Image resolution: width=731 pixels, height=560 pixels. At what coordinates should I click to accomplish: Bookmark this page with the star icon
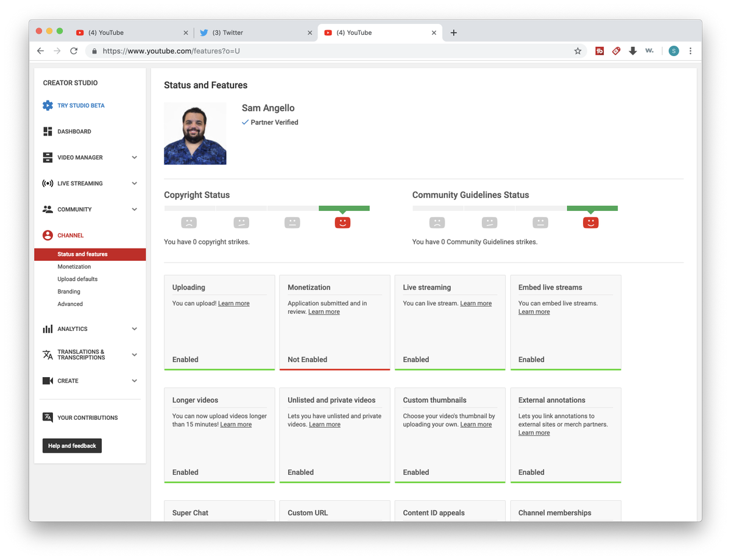click(x=577, y=51)
